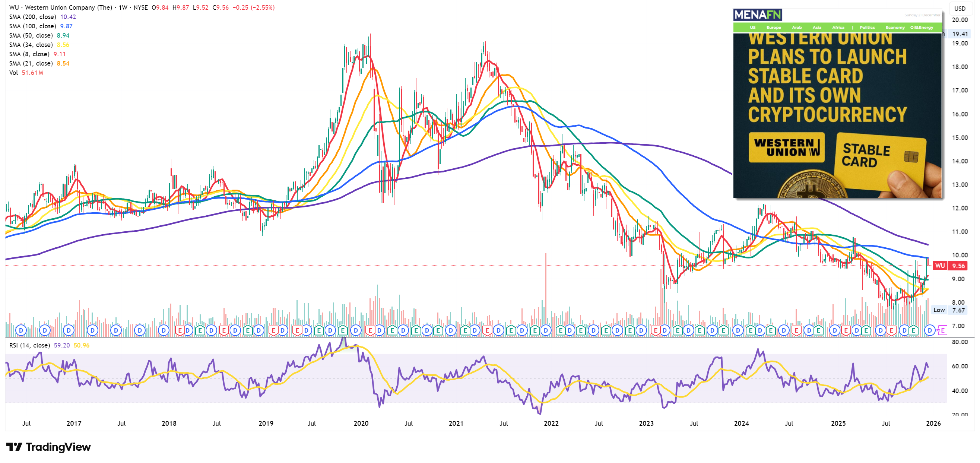Click the leftmost red earnings E marker
The height and width of the screenshot is (463, 980).
(180, 330)
